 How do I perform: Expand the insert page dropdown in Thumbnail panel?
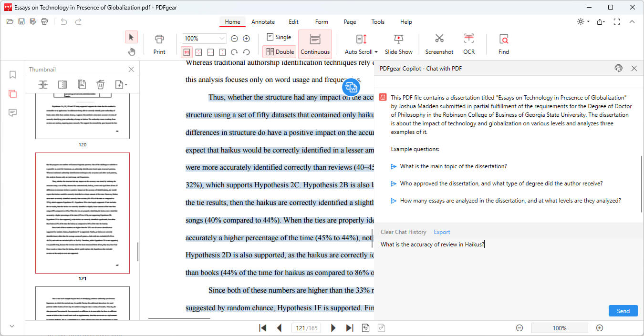[x=125, y=85]
